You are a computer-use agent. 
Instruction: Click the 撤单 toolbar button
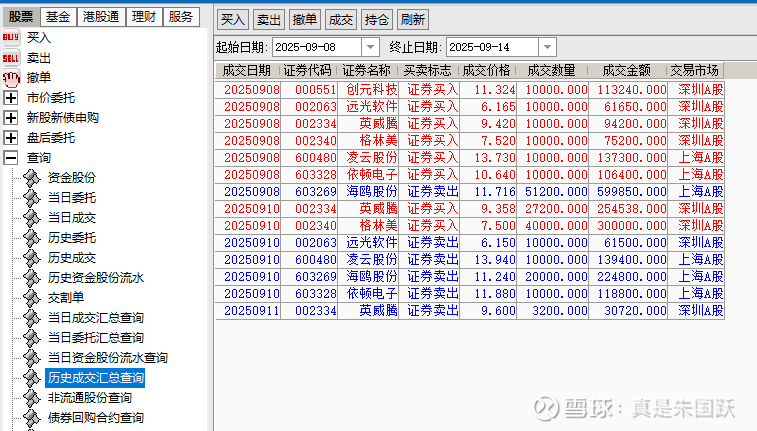click(305, 20)
